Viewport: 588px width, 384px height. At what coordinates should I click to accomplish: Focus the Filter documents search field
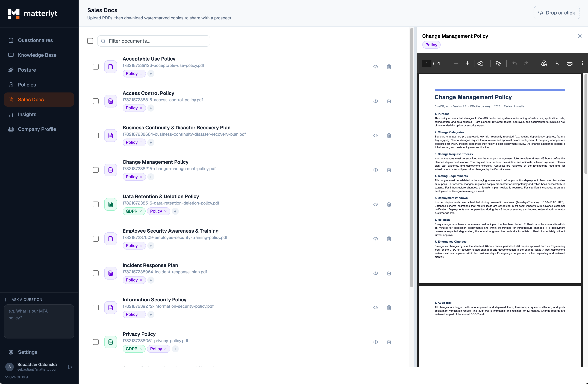coord(154,41)
